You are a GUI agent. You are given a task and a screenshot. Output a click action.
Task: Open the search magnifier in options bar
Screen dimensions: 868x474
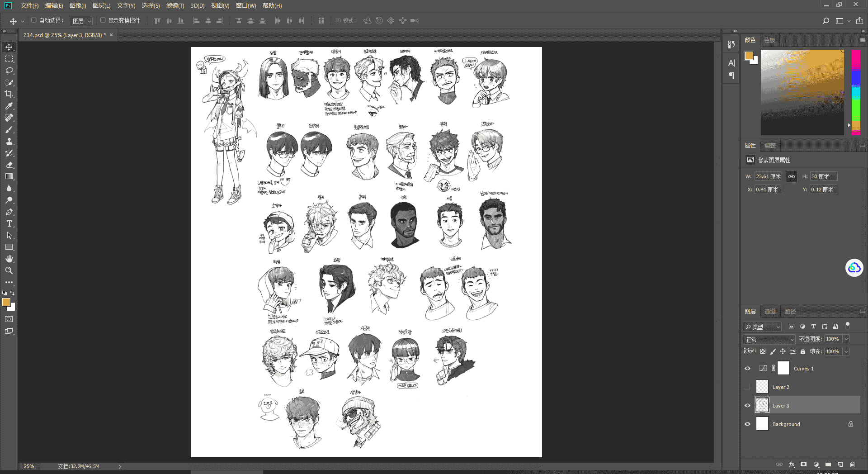click(826, 21)
